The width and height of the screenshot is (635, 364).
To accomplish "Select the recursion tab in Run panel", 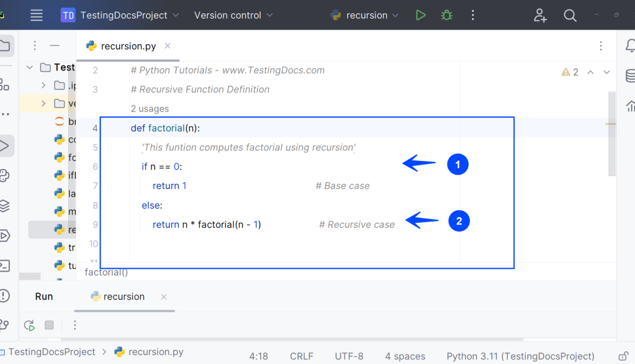I will [124, 297].
